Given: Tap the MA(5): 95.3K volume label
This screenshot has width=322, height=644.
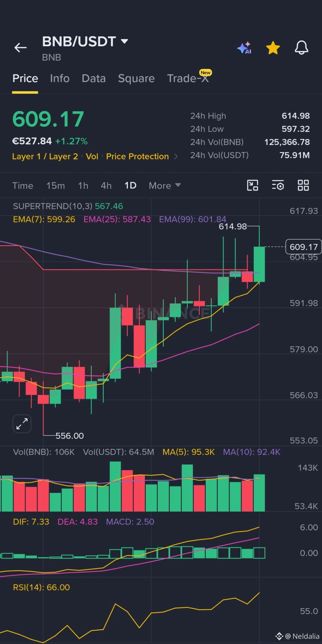Looking at the screenshot, I should (188, 452).
